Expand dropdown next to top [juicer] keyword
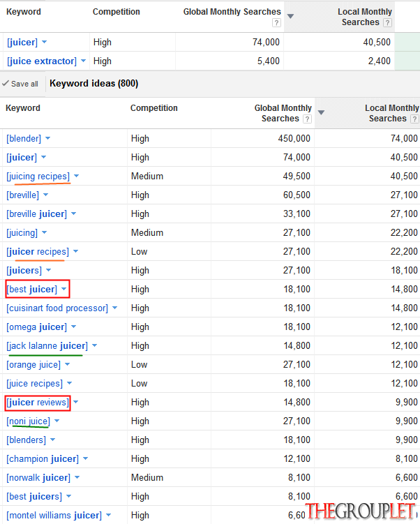The image size is (420, 524). point(45,42)
